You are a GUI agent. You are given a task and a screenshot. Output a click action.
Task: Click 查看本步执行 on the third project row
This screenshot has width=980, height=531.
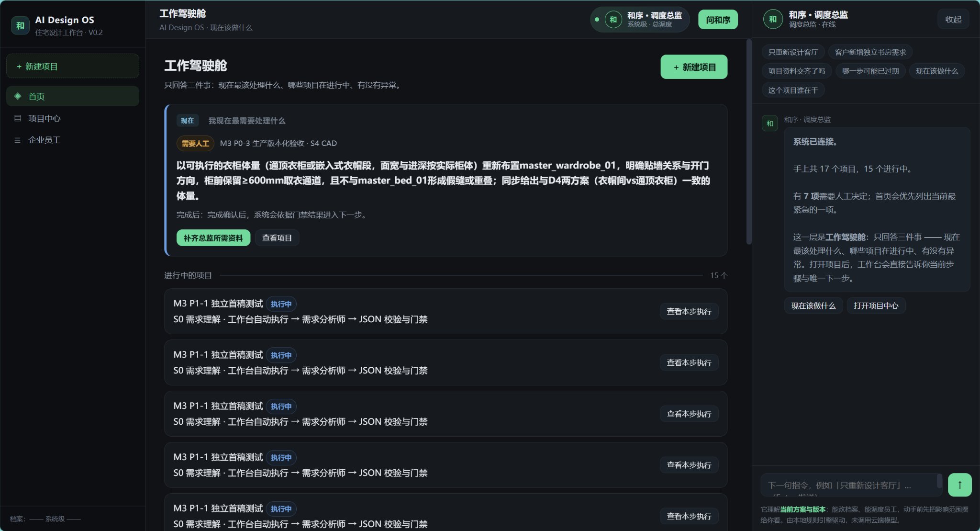[x=689, y=414]
